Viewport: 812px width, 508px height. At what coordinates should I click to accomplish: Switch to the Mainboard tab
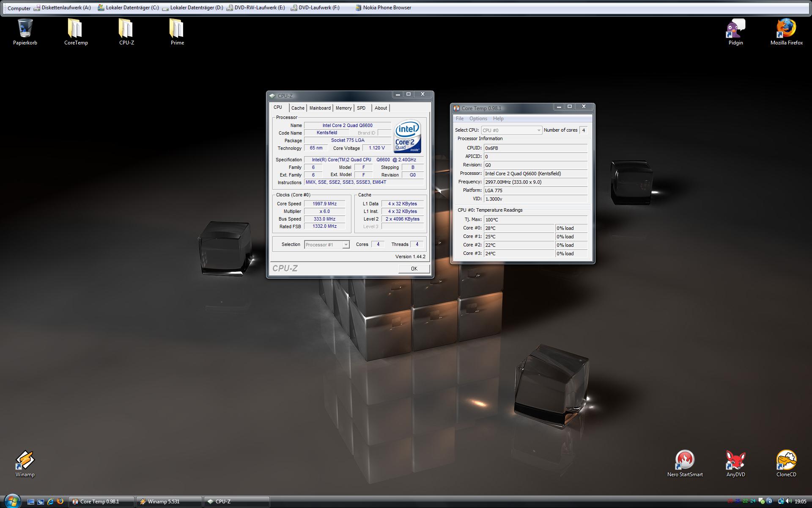pyautogui.click(x=320, y=108)
